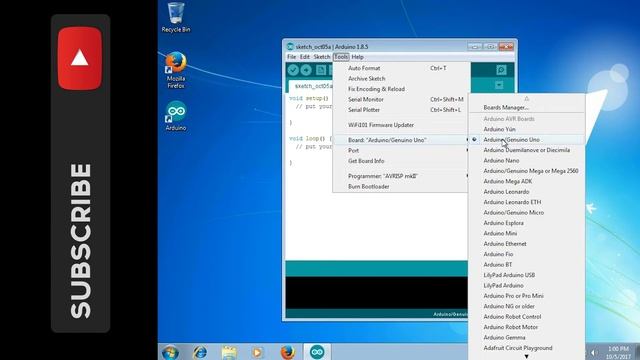Screen dimensions: 640x360
Task: Click Arduino IDE taskbar button
Action: 317,352
